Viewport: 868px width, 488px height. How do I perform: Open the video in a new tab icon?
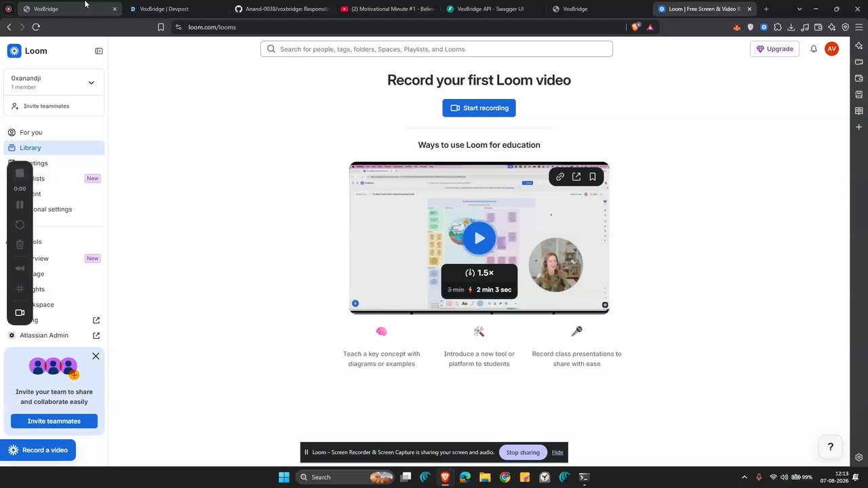tap(576, 177)
